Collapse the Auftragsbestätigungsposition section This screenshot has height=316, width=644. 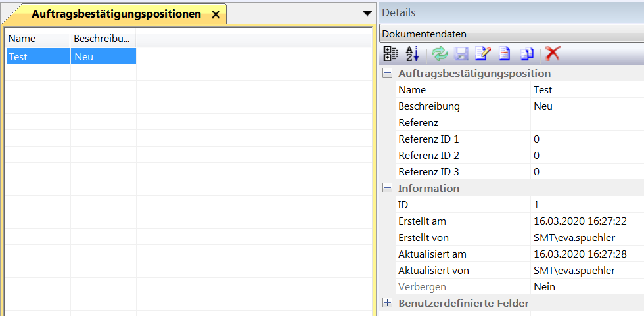[388, 74]
